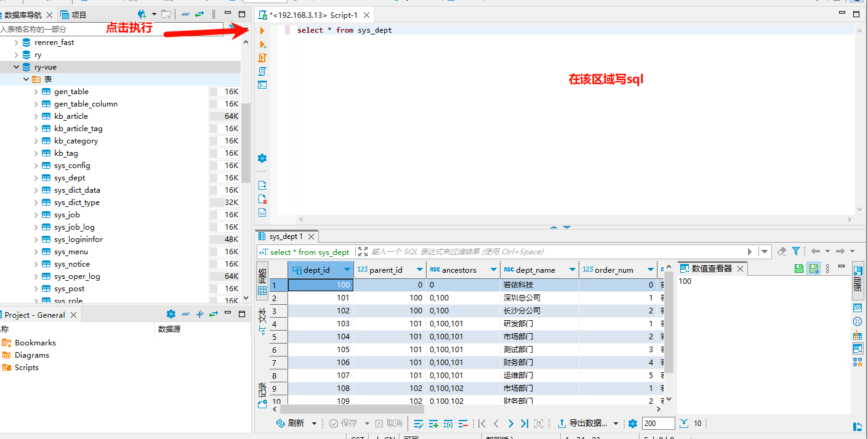Viewport: 868px width, 439px height.
Task: Click the new folder icon in navigator
Action: pos(166,14)
